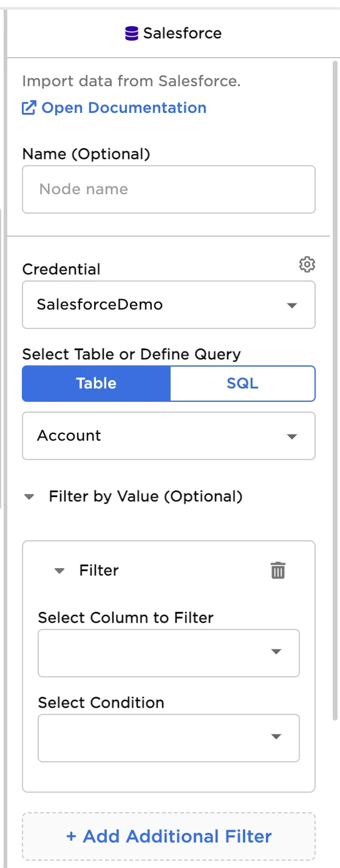Delete the filter with the trash icon
This screenshot has height=868, width=340.
pos(278,571)
